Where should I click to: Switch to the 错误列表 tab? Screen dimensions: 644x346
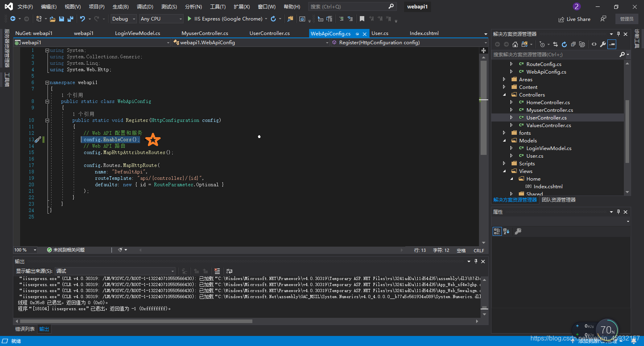point(25,329)
